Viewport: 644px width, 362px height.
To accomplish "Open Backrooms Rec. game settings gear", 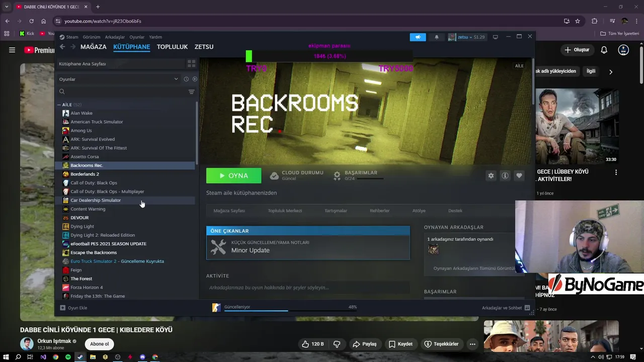I will [491, 175].
